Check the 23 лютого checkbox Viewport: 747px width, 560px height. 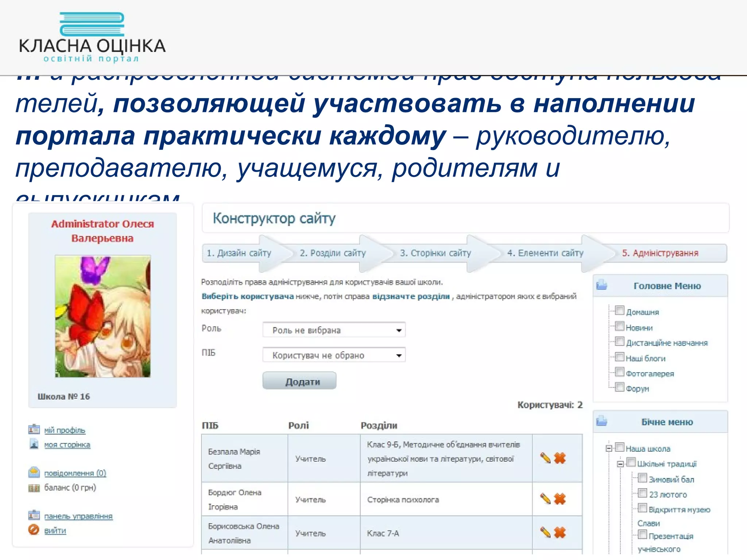pos(643,493)
